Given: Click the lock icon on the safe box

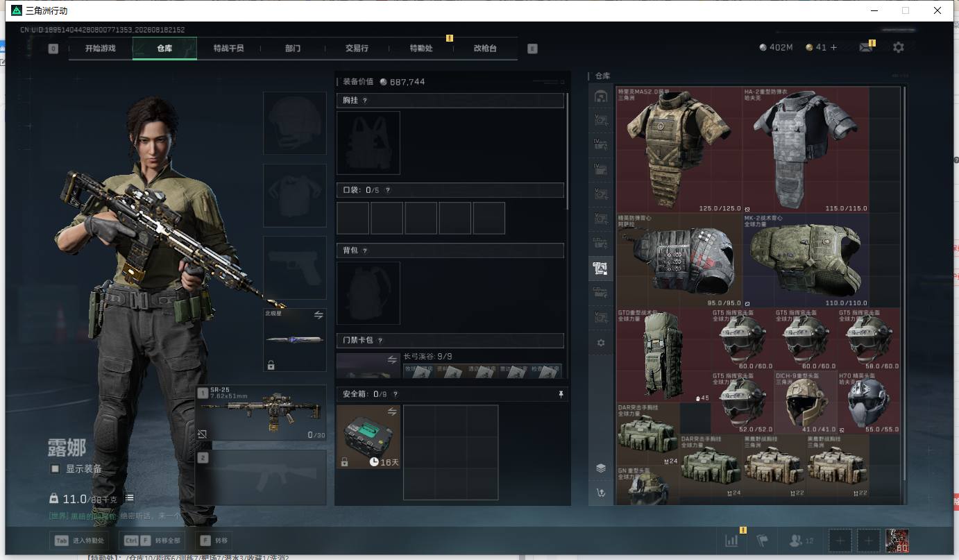Looking at the screenshot, I should click(344, 462).
